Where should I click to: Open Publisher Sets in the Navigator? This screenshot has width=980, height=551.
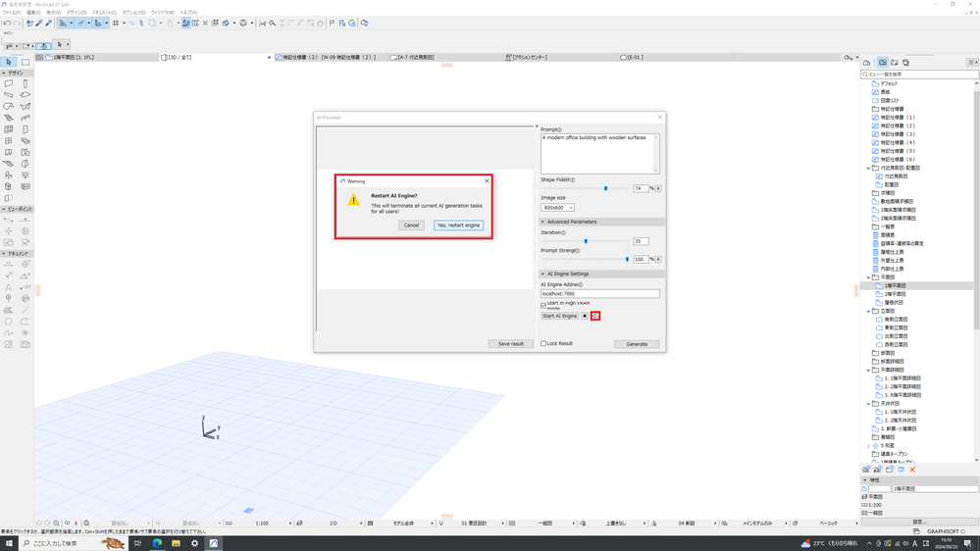pyautogui.click(x=905, y=63)
